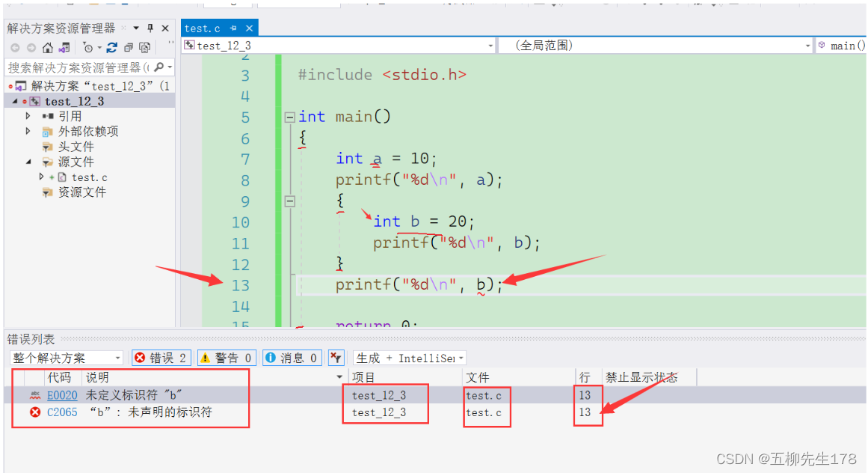The height and width of the screenshot is (473, 868).
Task: Close the test.c editor tab
Action: 249,28
